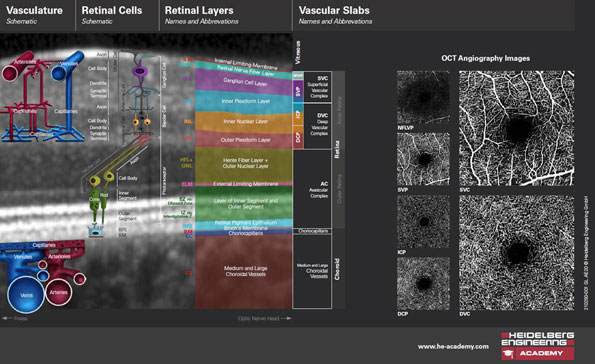
Task: Open the Vascular Slabs Names and Abbreviations tab
Action: pyautogui.click(x=433, y=15)
